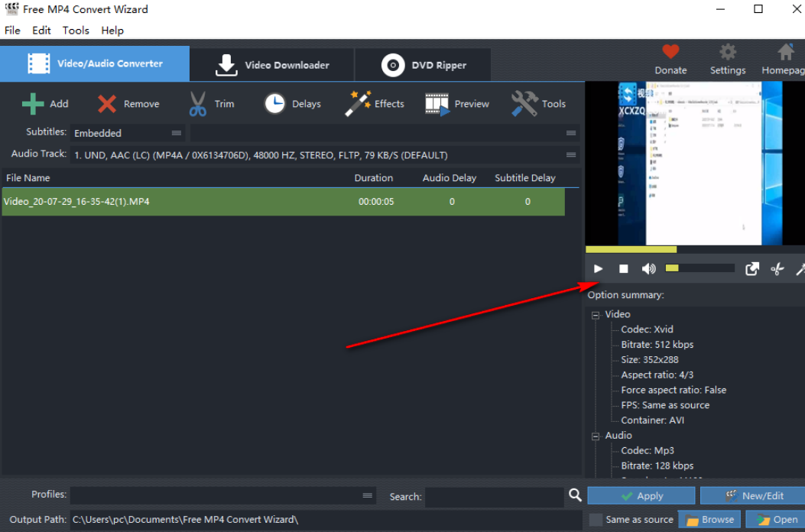Collapse the Video node in option summary
Screen dimensions: 805x532
pos(596,315)
